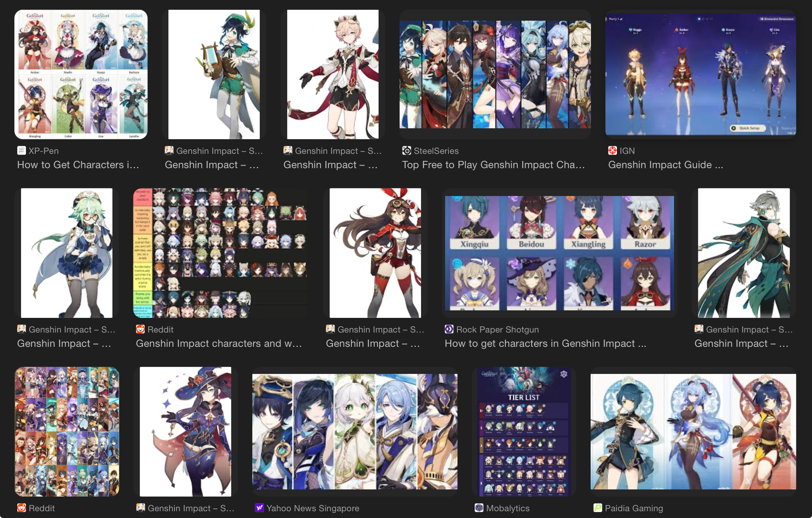Click the Reddit favicon beside tier list
The height and width of the screenshot is (518, 812).
(x=140, y=330)
